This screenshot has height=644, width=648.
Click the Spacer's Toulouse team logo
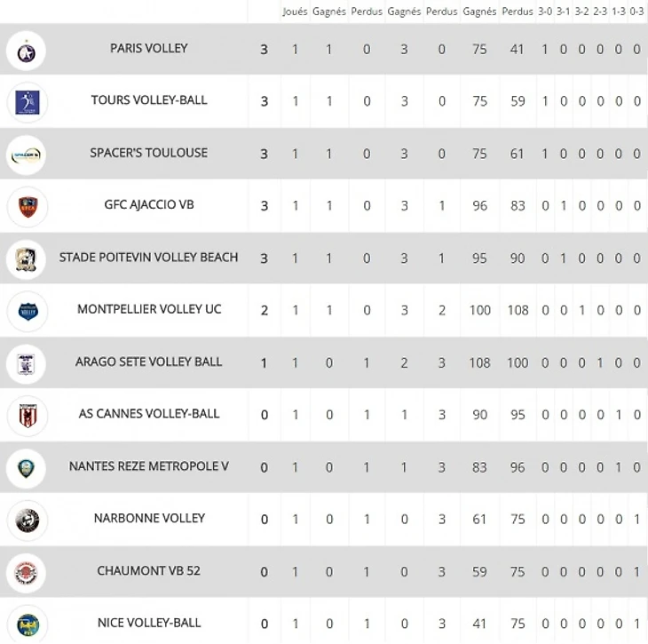point(27,154)
